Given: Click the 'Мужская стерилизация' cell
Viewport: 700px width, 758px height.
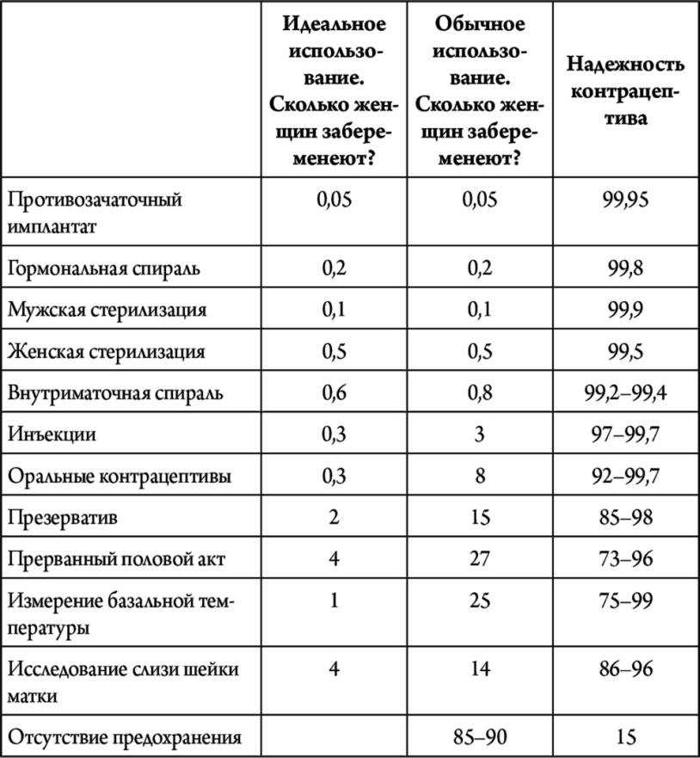Looking at the screenshot, I should click(x=107, y=310).
